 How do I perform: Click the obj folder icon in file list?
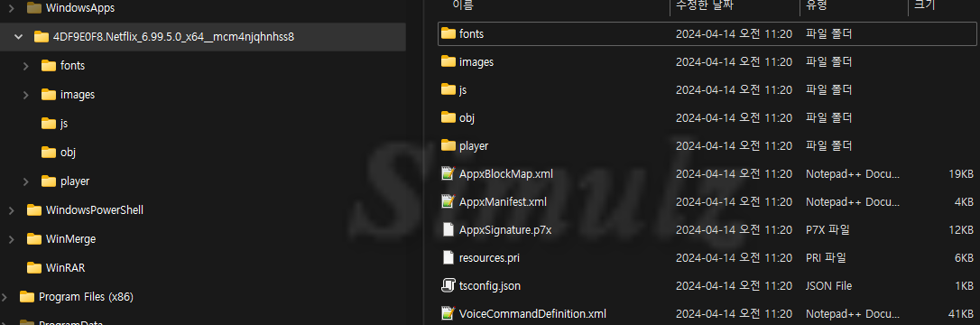[448, 116]
